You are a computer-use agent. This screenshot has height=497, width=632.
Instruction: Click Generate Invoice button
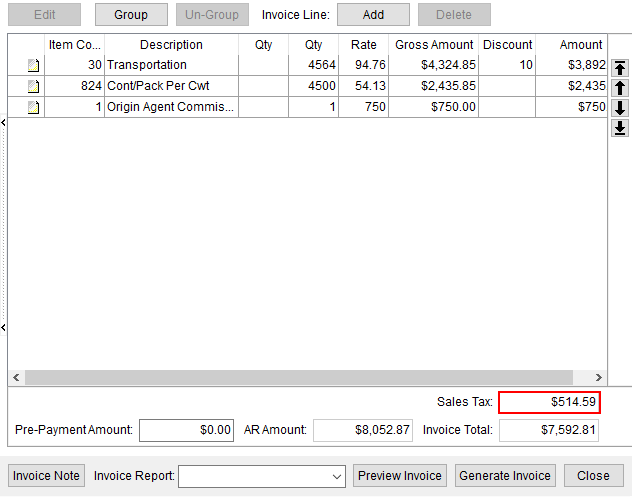click(505, 476)
